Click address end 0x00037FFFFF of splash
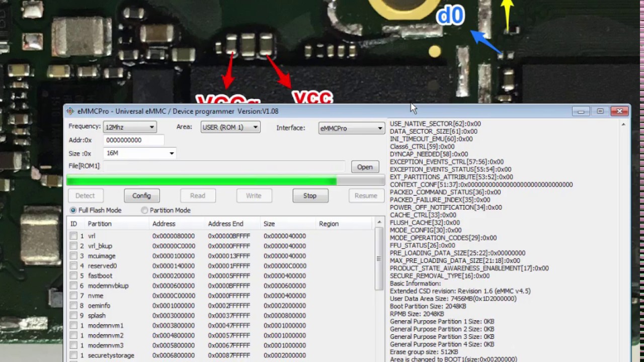Image resolution: width=644 pixels, height=362 pixels. click(x=229, y=316)
